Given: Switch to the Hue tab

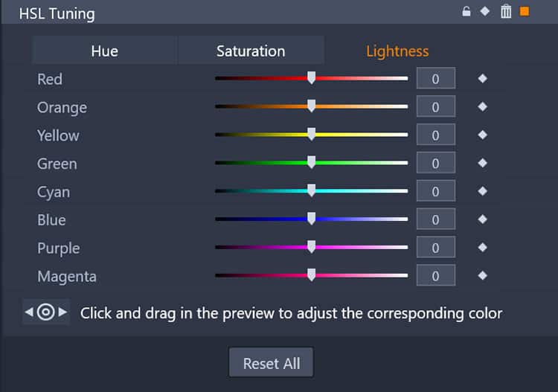Looking at the screenshot, I should point(105,51).
